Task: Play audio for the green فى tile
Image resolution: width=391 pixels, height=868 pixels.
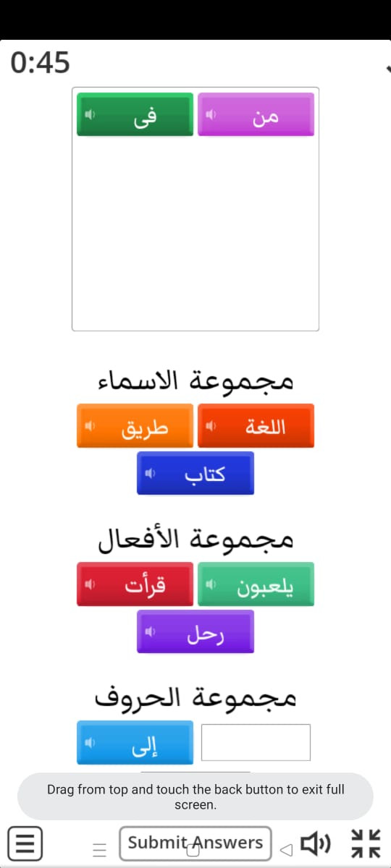Action: [88, 114]
